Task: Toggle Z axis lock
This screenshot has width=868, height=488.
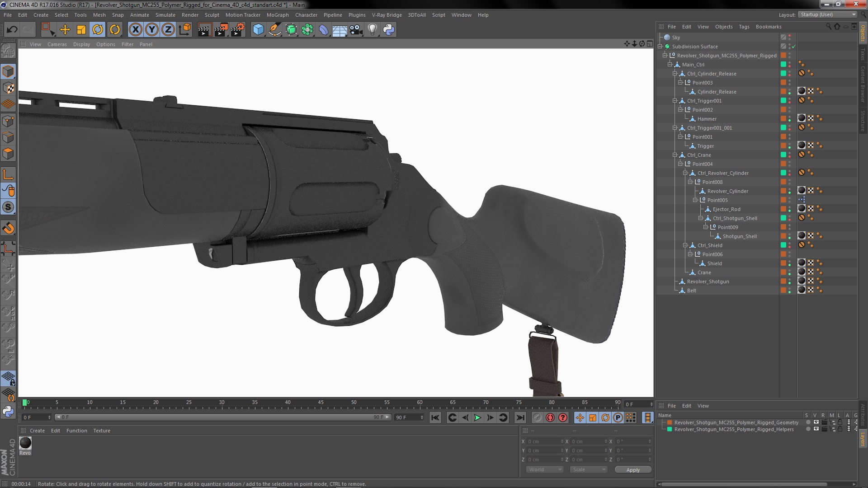Action: [168, 30]
